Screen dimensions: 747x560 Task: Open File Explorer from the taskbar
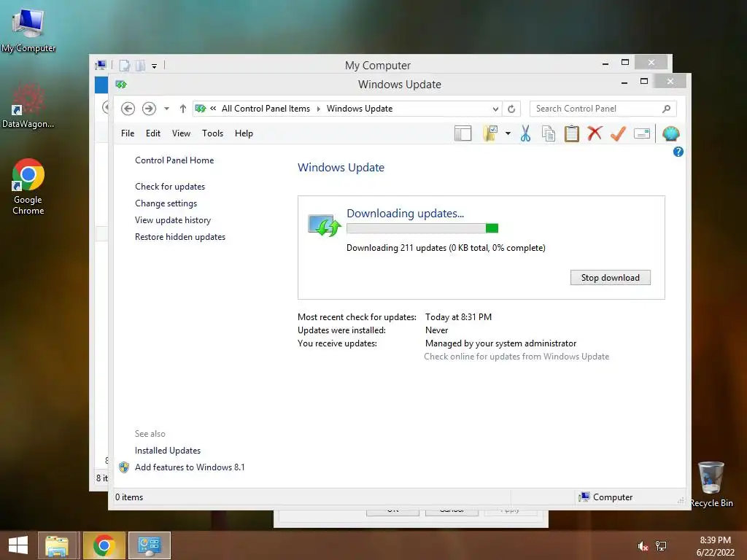[57, 545]
